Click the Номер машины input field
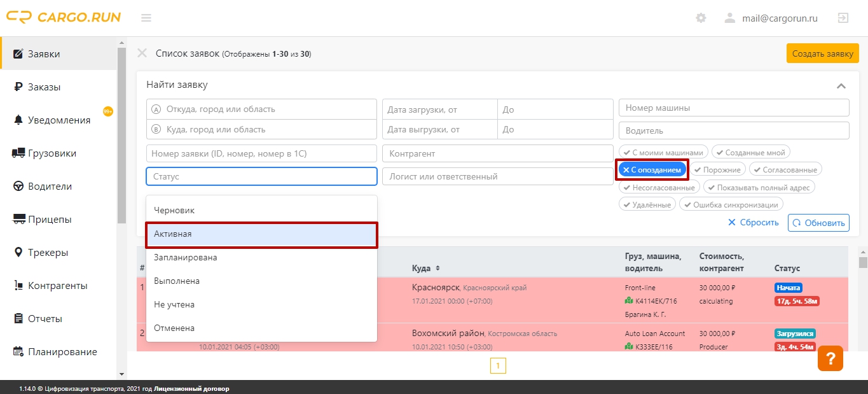The width and height of the screenshot is (868, 394). (x=734, y=108)
